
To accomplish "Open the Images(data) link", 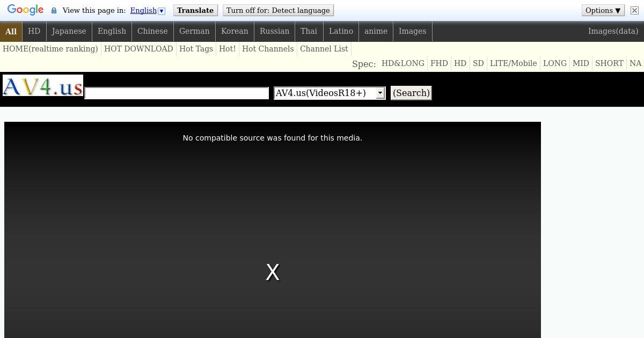I will point(613,31).
